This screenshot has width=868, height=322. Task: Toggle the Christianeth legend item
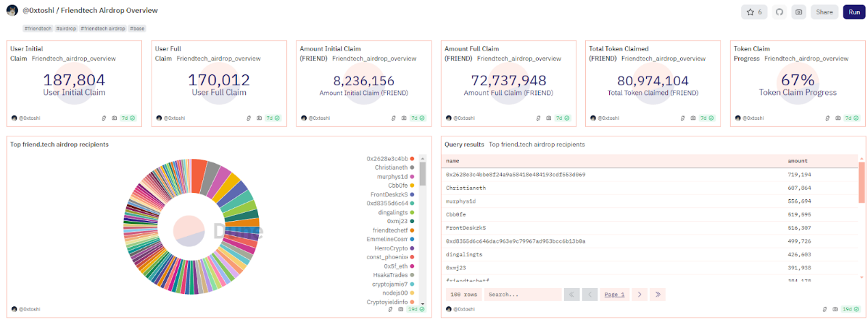click(x=391, y=167)
